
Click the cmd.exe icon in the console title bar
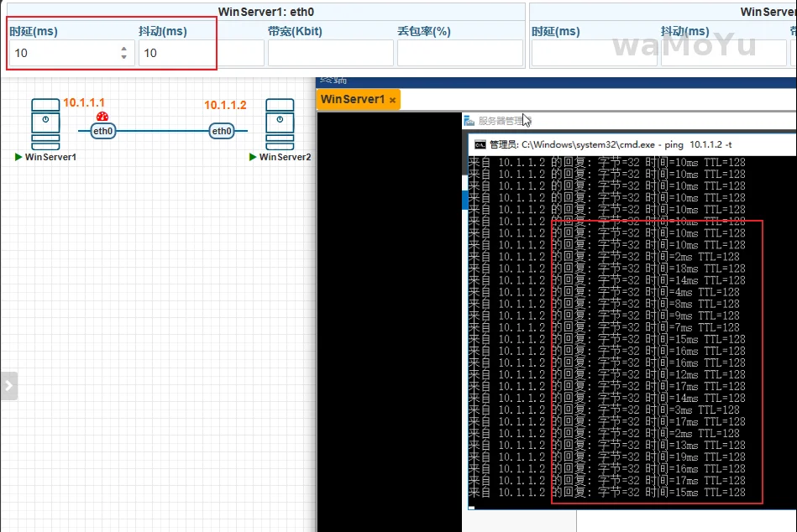[x=480, y=143]
